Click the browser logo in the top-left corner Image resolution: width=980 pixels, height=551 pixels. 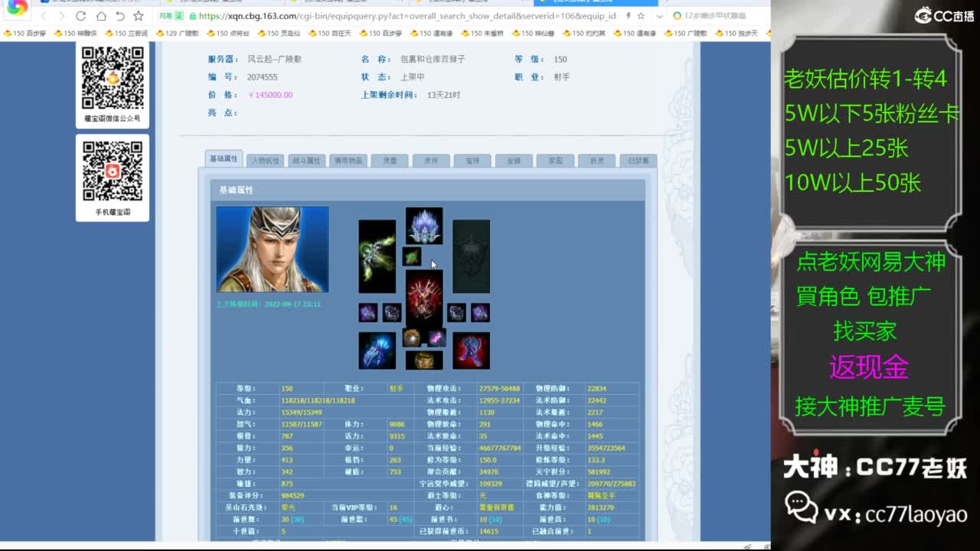click(x=17, y=8)
